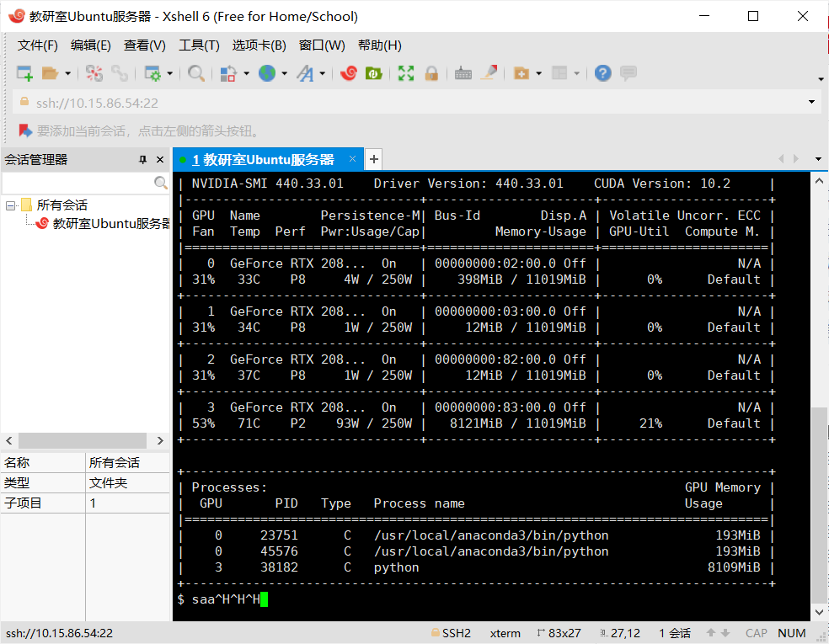This screenshot has width=829, height=644.
Task: Click the Find magnifier icon
Action: (195, 73)
